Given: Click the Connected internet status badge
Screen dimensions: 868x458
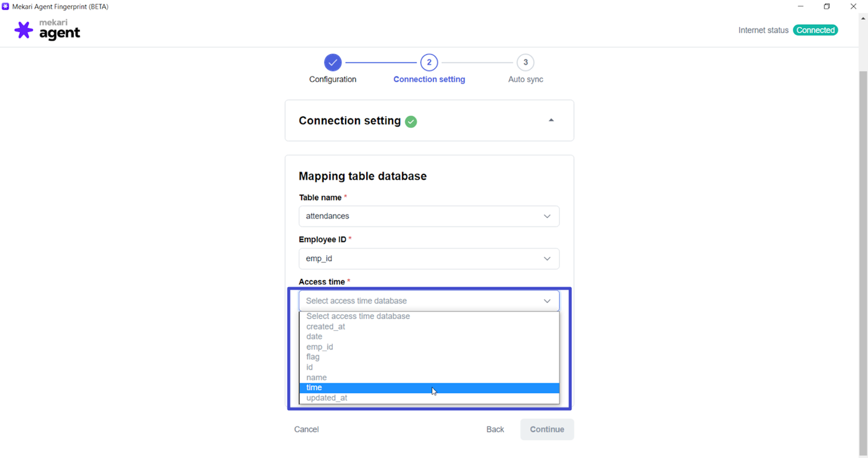Looking at the screenshot, I should (815, 30).
